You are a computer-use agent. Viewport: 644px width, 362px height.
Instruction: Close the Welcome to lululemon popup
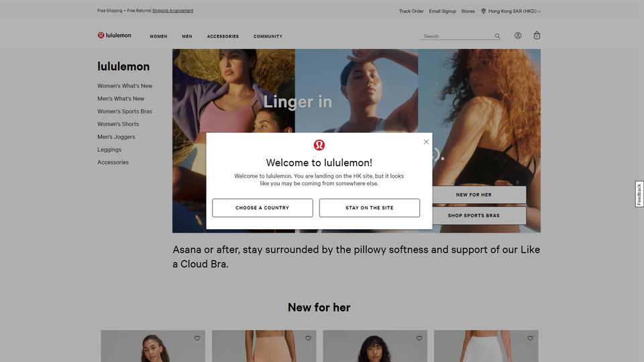pyautogui.click(x=426, y=141)
